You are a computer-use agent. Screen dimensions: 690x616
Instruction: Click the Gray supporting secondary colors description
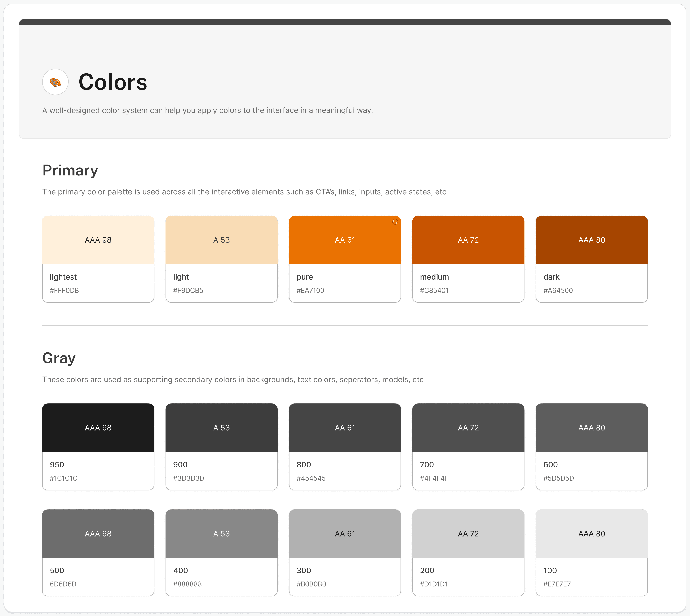[x=233, y=380]
